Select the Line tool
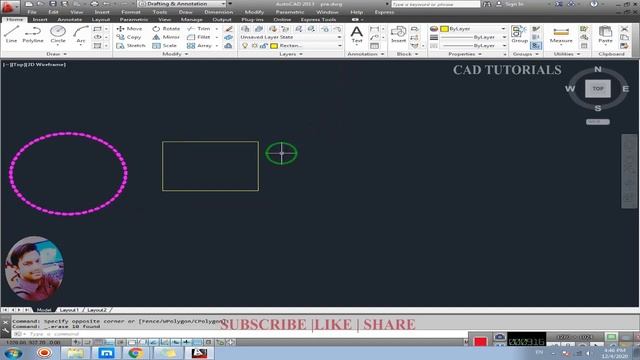This screenshot has width=640, height=360. (11, 34)
